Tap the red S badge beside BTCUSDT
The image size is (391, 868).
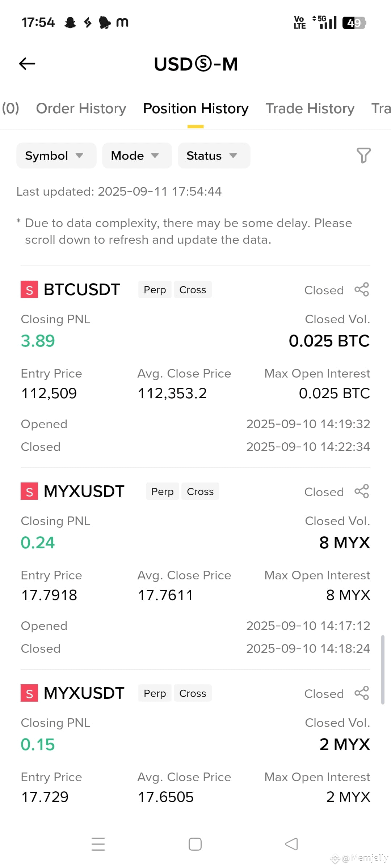(x=29, y=290)
